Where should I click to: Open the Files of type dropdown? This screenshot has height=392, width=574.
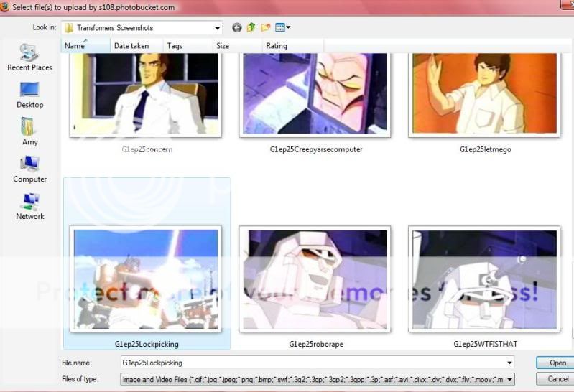[509, 379]
